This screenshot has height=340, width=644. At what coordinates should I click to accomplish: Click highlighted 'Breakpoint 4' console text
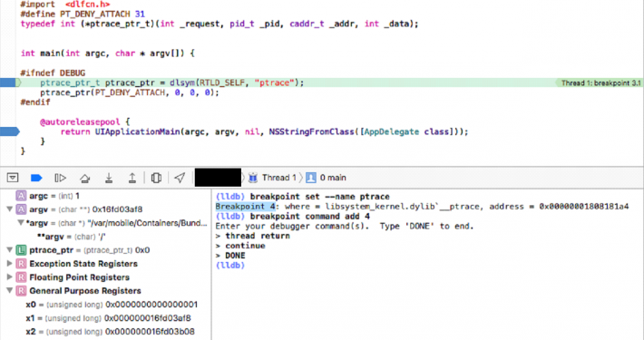pyautogui.click(x=245, y=206)
